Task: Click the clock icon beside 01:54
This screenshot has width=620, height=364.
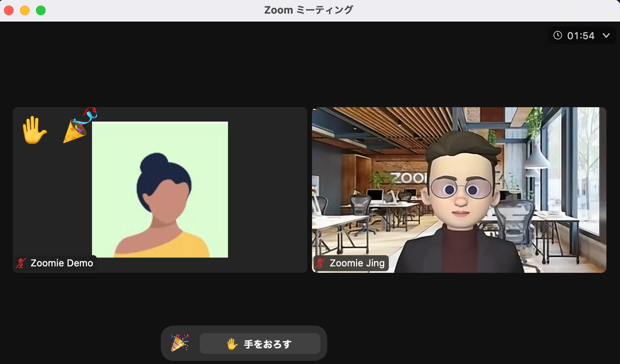Action: pos(558,36)
